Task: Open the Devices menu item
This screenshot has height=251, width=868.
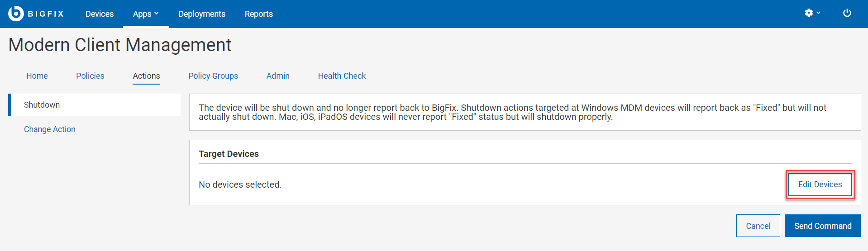Action: (100, 14)
